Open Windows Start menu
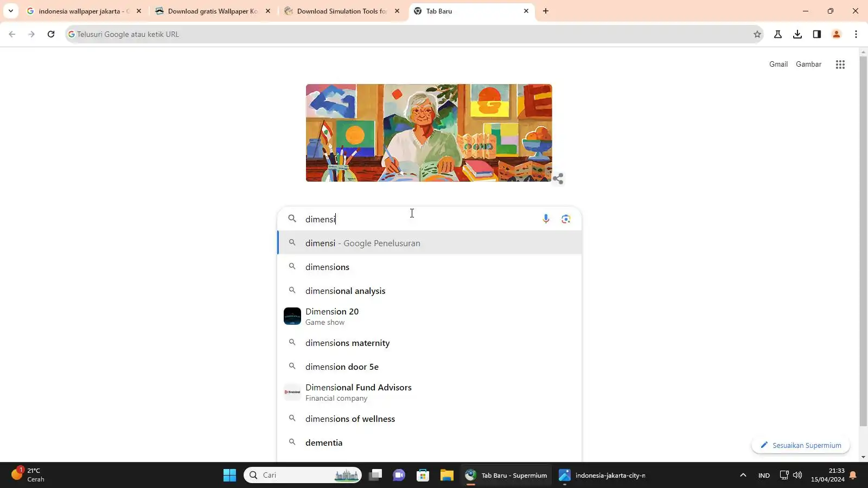Screen dimensions: 868x488 tap(229, 476)
